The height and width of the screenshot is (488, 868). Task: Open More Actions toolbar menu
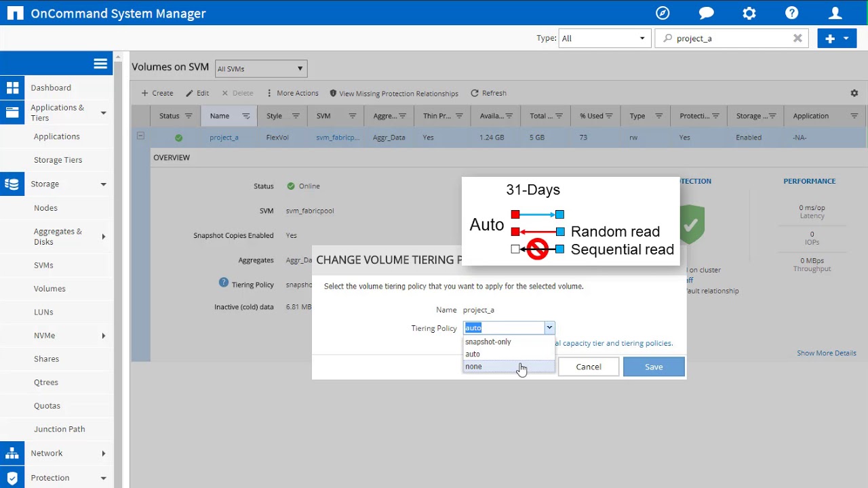[x=292, y=93]
